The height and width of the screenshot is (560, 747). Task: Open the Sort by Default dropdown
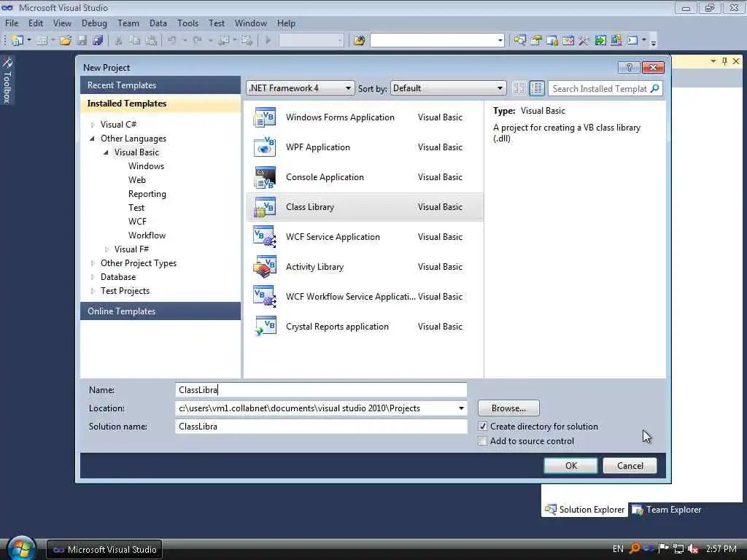coord(448,88)
